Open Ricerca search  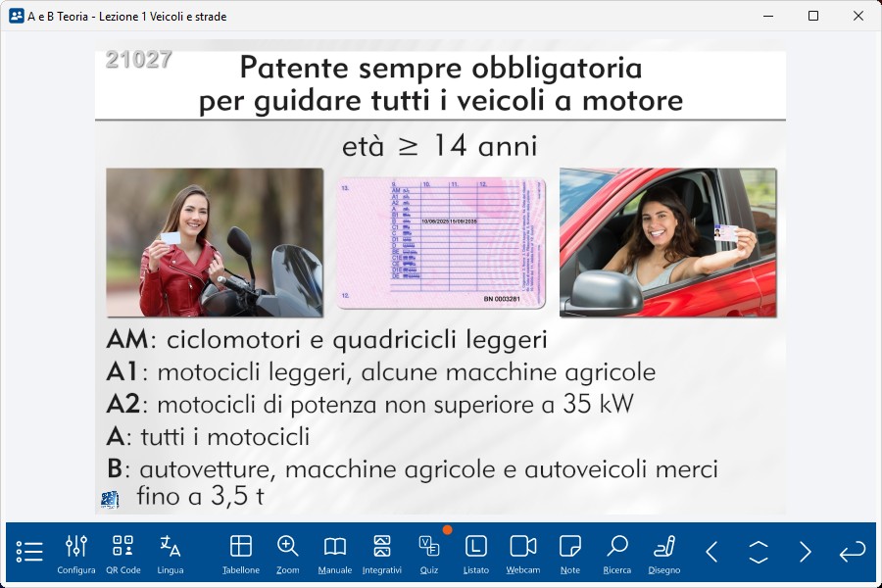coord(617,553)
